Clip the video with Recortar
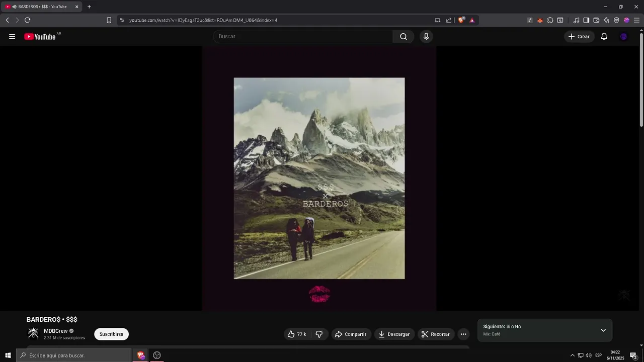This screenshot has width=644, height=362. coord(436,334)
